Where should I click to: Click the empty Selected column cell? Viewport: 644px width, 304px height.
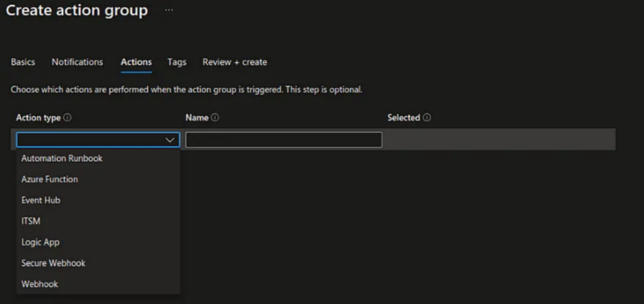[x=497, y=140]
